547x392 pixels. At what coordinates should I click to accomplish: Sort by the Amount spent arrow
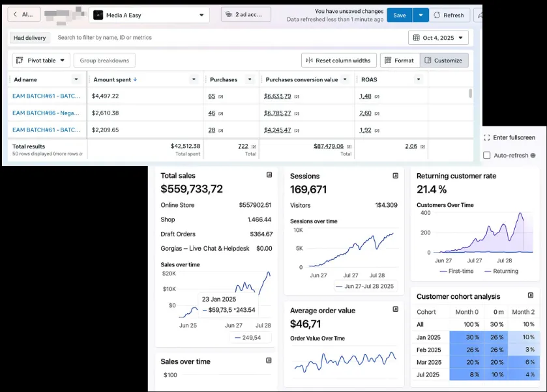point(135,79)
